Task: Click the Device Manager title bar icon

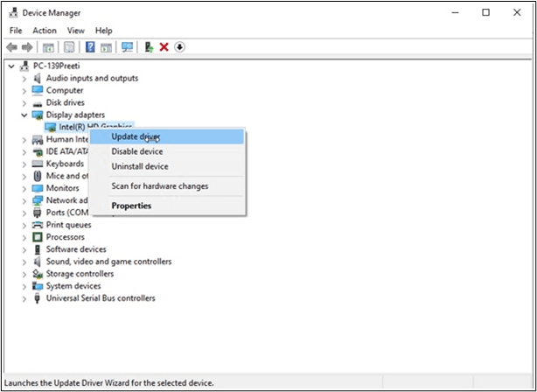Action: (13, 12)
